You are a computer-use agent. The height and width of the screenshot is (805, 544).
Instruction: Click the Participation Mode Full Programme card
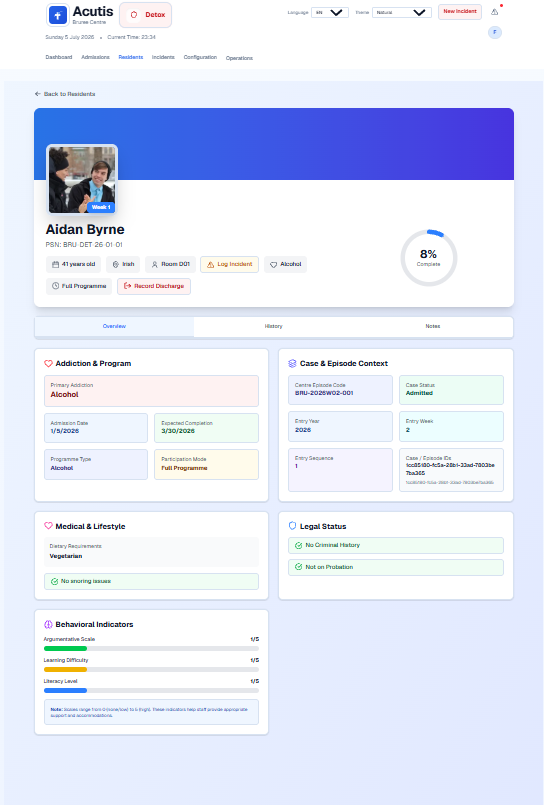pos(206,464)
